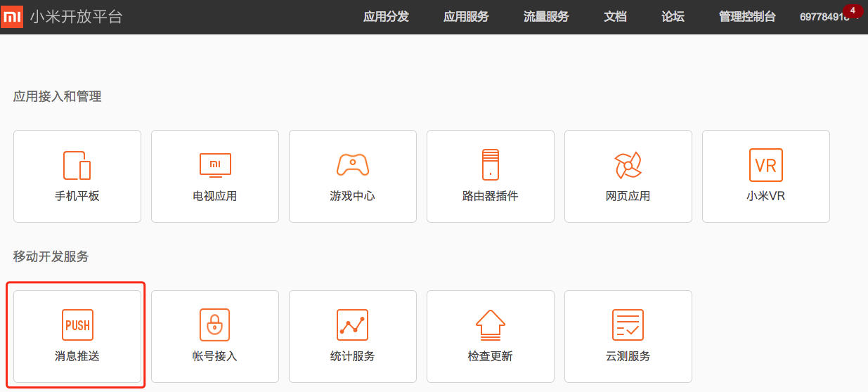
Task: Open the 应用分发 menu
Action: (386, 17)
